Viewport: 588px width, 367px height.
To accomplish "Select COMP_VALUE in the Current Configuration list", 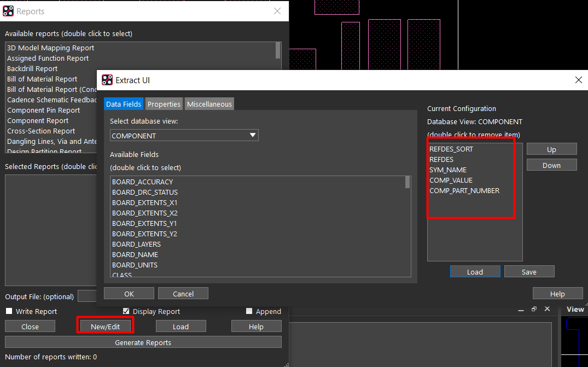I will (451, 180).
